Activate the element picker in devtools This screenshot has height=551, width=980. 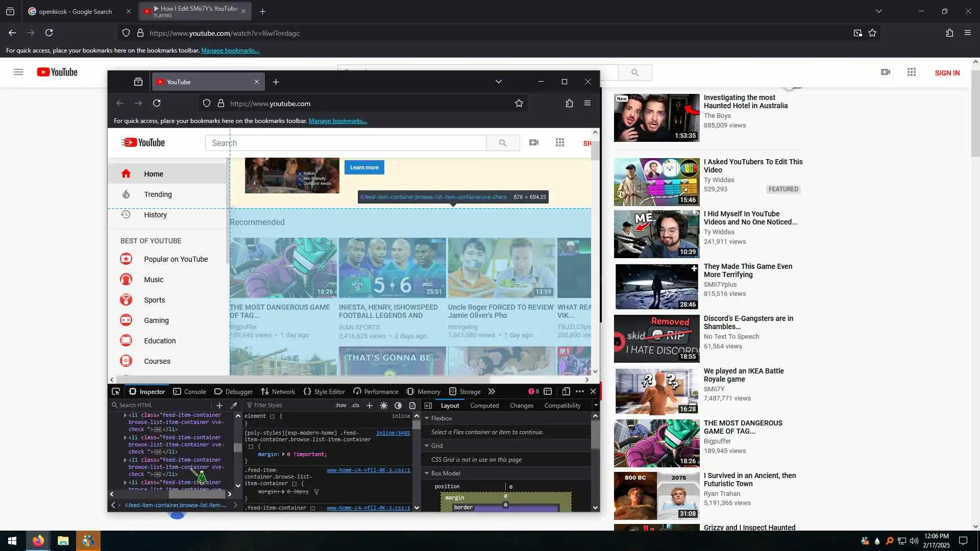(x=116, y=392)
